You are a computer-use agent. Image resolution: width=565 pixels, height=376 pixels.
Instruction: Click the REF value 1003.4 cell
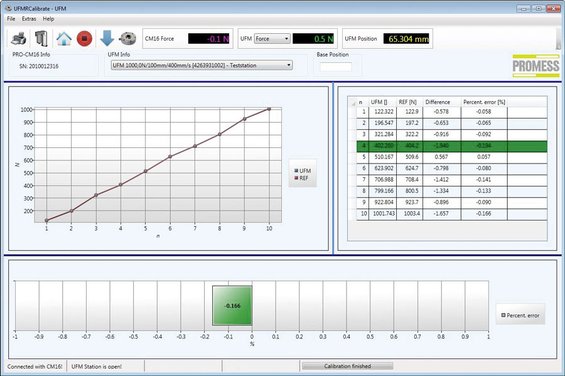tap(409, 213)
